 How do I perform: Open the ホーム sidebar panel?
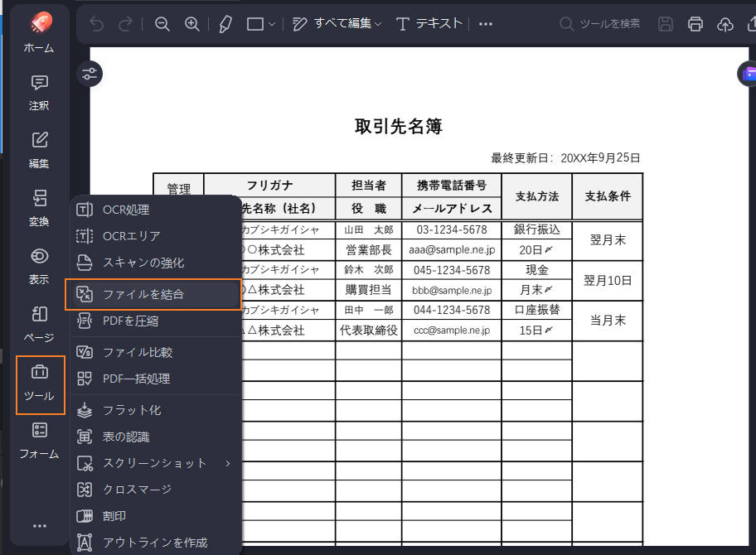[x=38, y=35]
